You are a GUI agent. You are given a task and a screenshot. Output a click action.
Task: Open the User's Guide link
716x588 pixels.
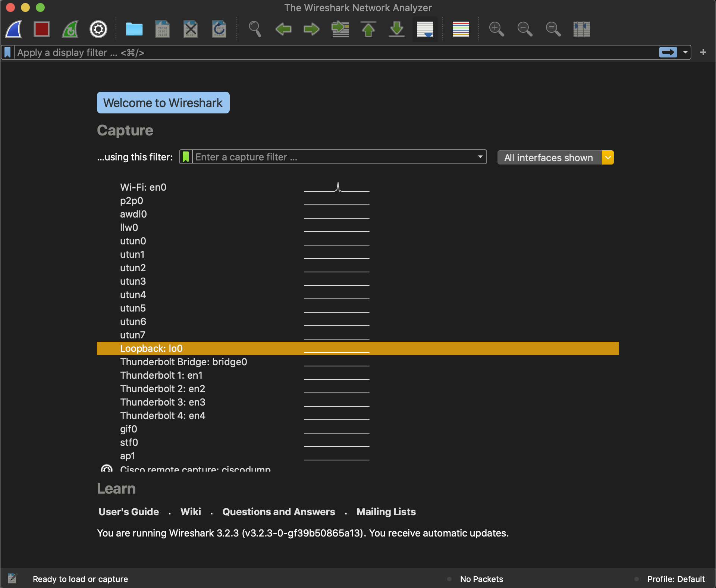(129, 512)
